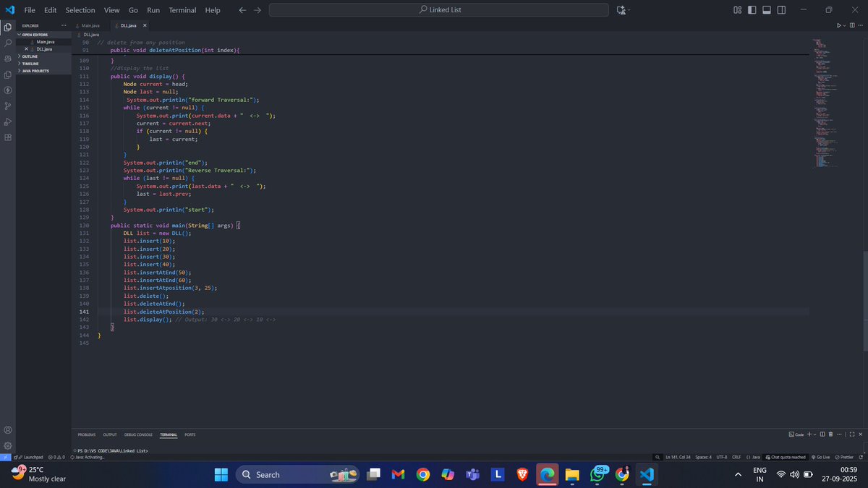Open the Customize Layout icon

(x=737, y=10)
